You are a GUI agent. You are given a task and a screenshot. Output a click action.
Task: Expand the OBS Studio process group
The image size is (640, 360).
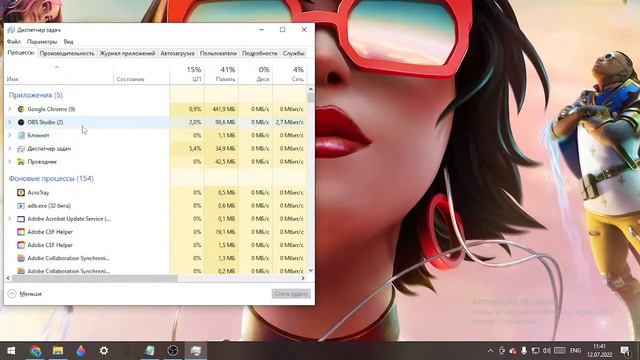[x=9, y=122]
